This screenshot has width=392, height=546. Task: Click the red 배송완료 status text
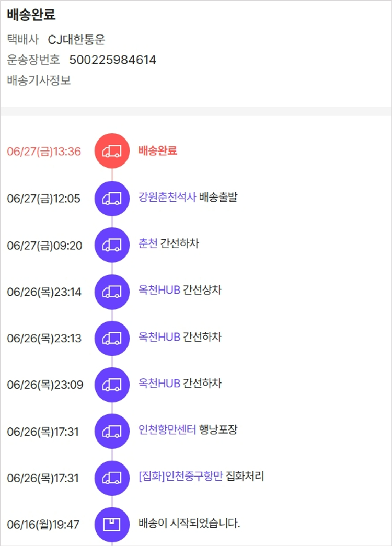point(158,151)
